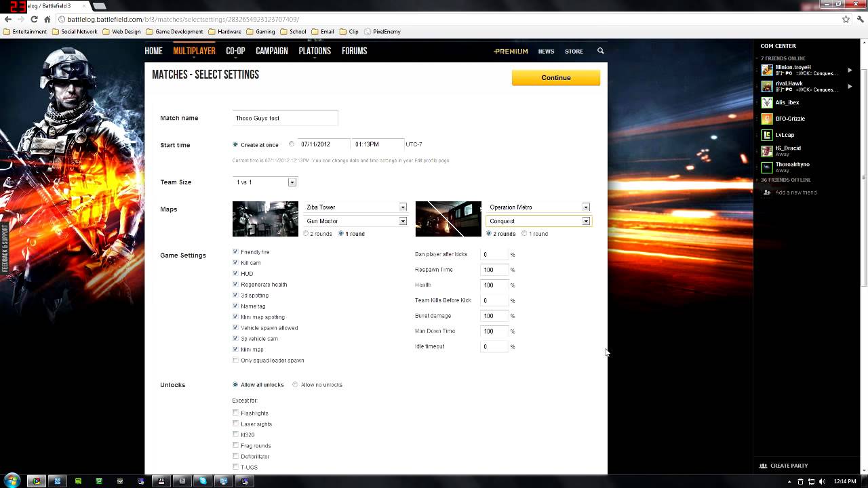The height and width of the screenshot is (488, 868).
Task: Click the Add a new friend icon
Action: (x=767, y=192)
